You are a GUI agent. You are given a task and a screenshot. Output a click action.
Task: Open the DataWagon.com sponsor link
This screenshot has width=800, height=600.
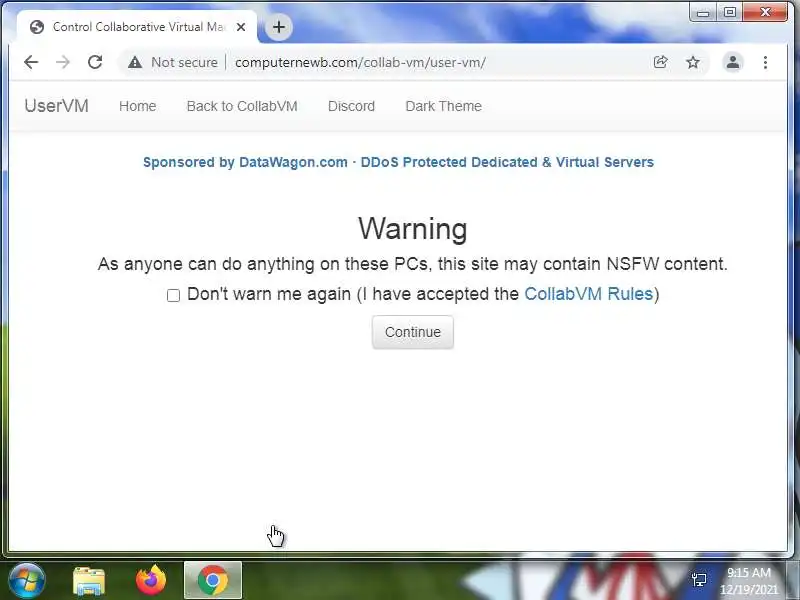(x=398, y=162)
